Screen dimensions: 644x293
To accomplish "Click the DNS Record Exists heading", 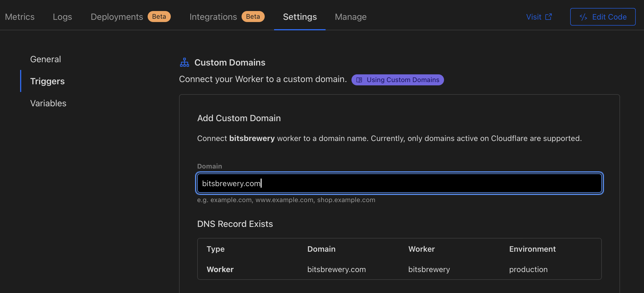I will [235, 224].
